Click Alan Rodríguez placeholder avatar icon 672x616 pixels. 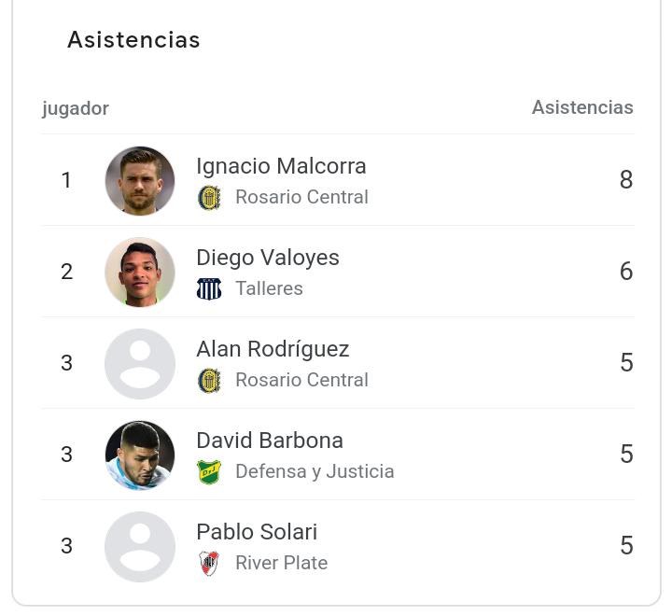tap(140, 364)
